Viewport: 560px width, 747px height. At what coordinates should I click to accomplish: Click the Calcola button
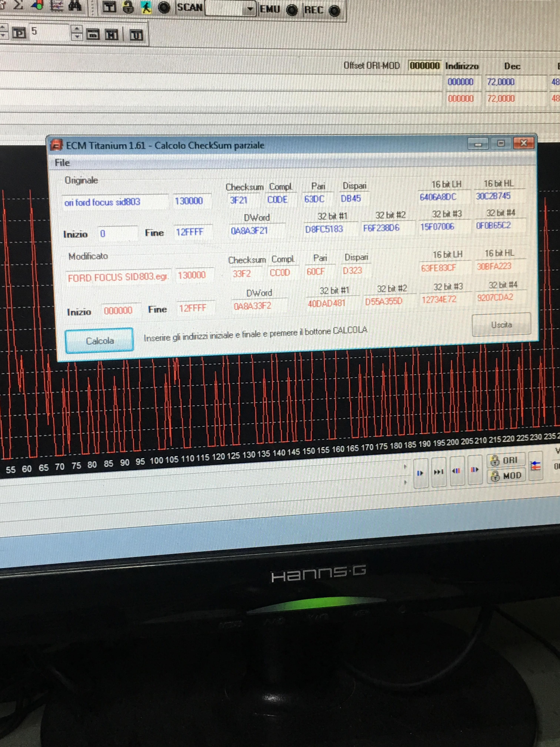pyautogui.click(x=99, y=340)
